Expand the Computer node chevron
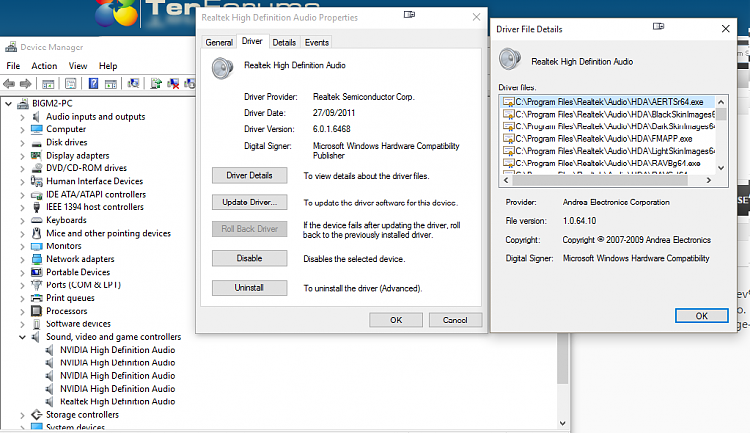 (x=22, y=129)
